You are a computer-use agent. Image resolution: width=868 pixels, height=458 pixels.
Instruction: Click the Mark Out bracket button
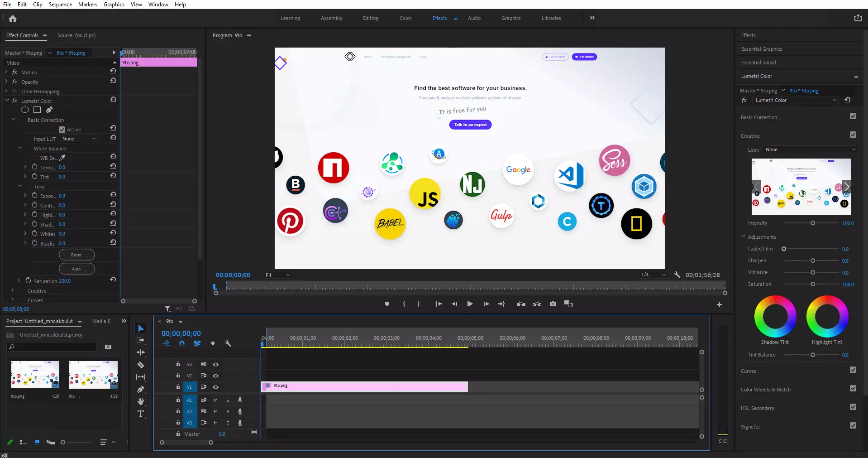click(x=418, y=304)
